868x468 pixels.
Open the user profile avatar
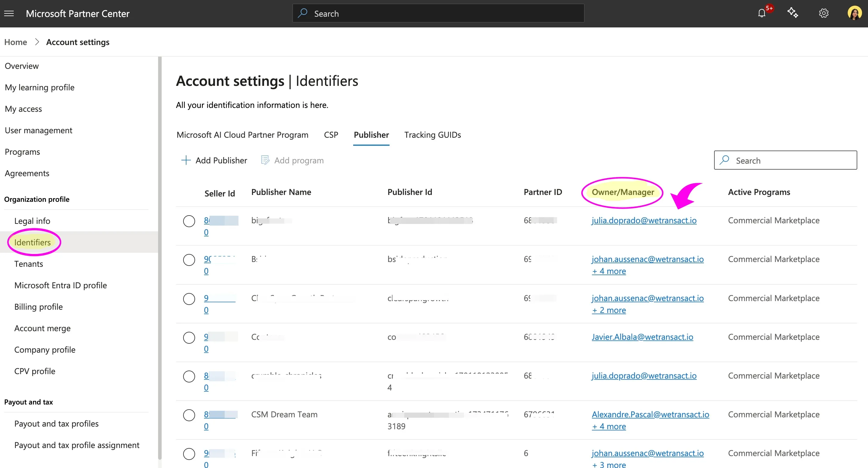(855, 13)
